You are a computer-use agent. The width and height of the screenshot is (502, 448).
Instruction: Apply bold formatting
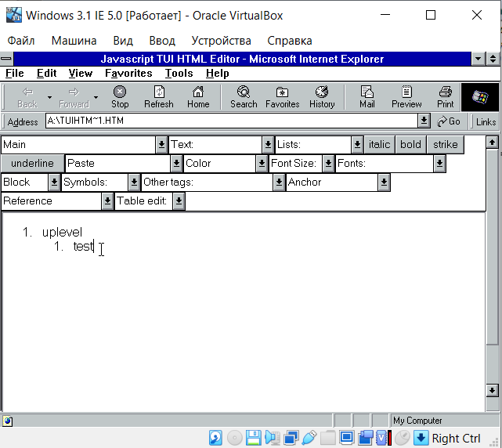click(x=410, y=144)
